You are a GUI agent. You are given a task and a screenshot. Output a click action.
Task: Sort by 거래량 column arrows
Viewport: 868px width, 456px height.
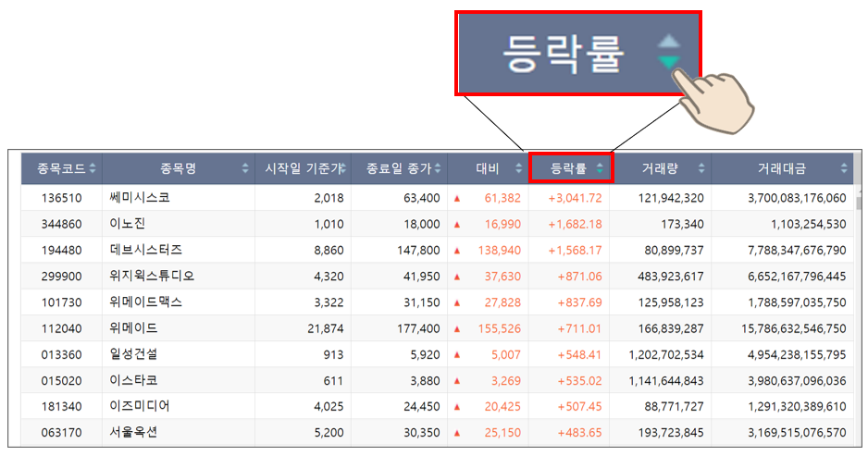(701, 168)
